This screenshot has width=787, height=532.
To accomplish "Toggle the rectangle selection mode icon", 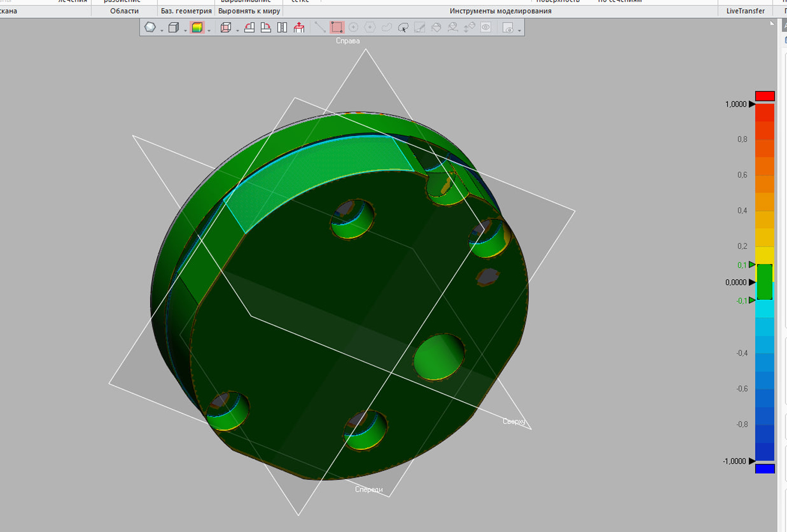I will pos(337,27).
